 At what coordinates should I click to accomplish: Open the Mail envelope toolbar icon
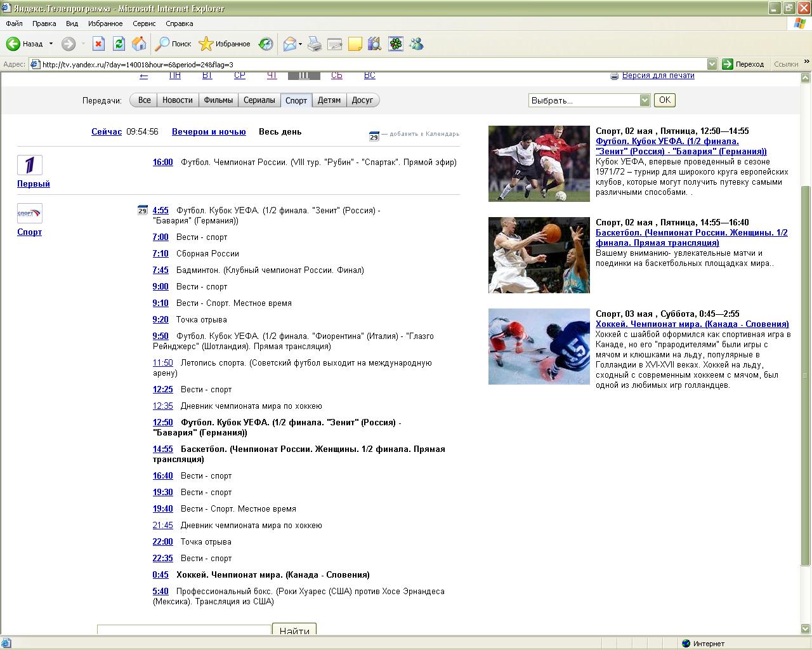pyautogui.click(x=289, y=44)
